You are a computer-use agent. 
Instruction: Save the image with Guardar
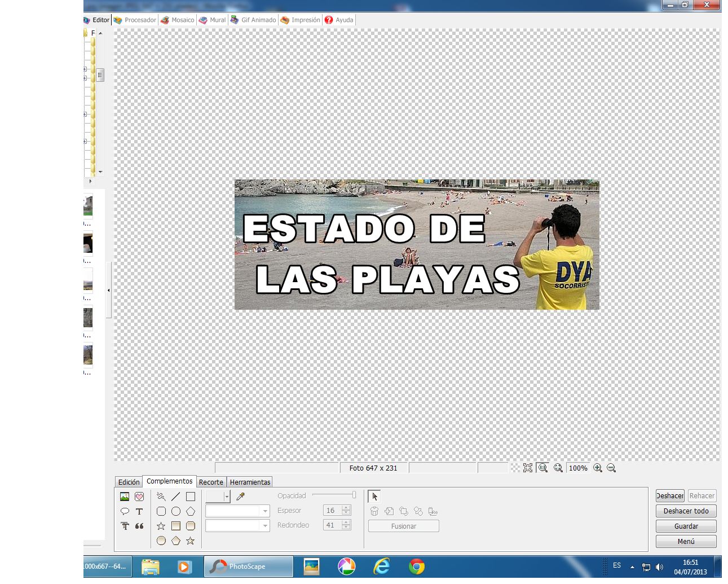686,526
